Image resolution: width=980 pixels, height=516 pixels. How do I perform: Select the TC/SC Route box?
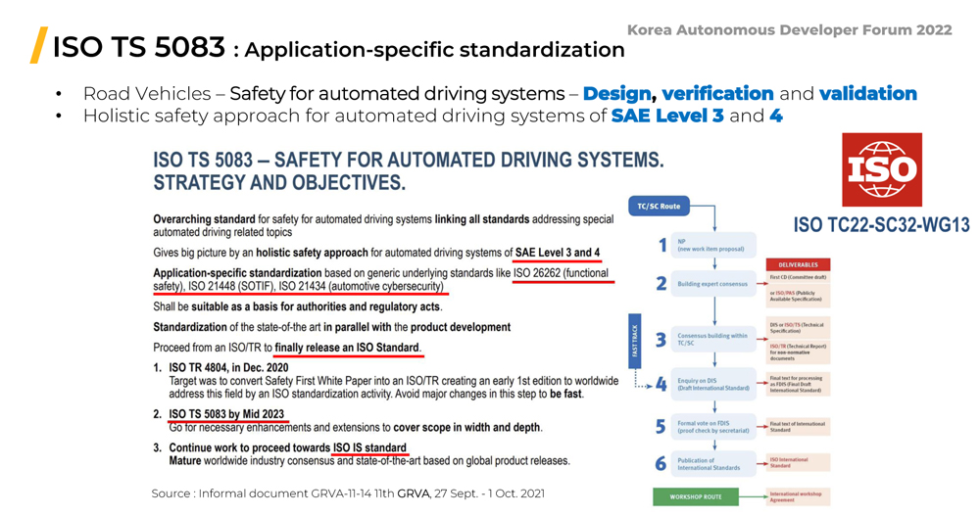(660, 207)
